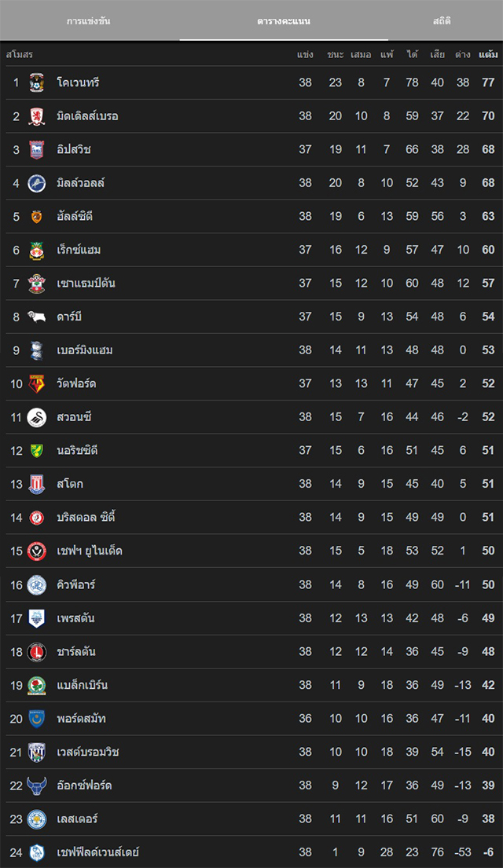Click the Wrexham club crest
The width and height of the screenshot is (503, 868).
tap(37, 250)
